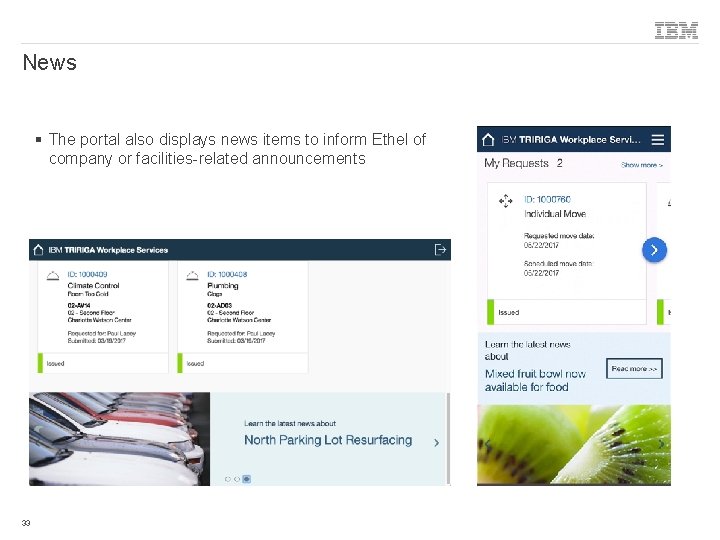Click the News slide title
Image resolution: width=720 pixels, height=540 pixels.
[50, 62]
